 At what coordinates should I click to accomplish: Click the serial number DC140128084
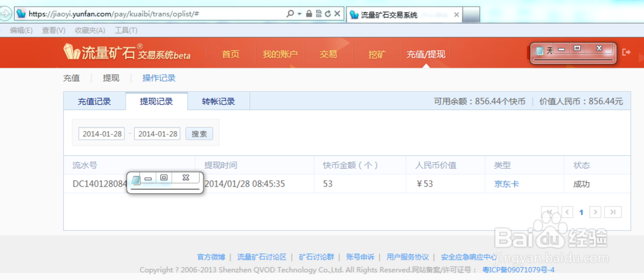coord(100,184)
